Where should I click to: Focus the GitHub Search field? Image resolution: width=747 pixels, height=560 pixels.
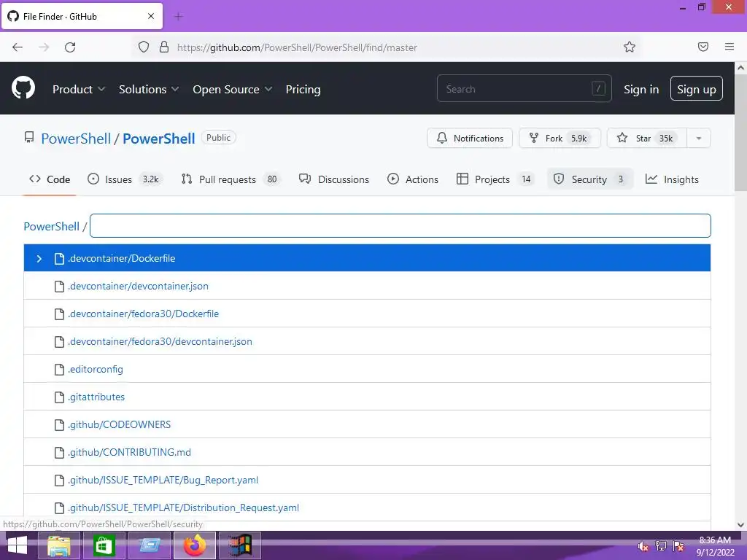[x=524, y=88]
